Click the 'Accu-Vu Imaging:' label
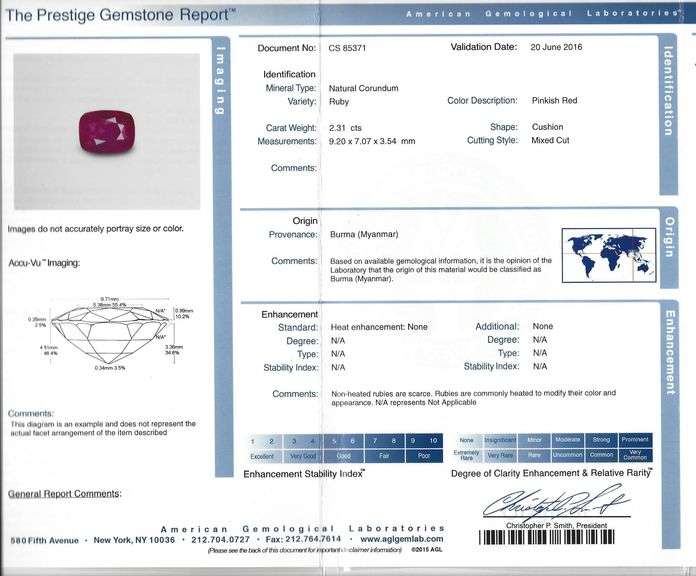Viewport: 696px width, 576px height. coord(44,263)
